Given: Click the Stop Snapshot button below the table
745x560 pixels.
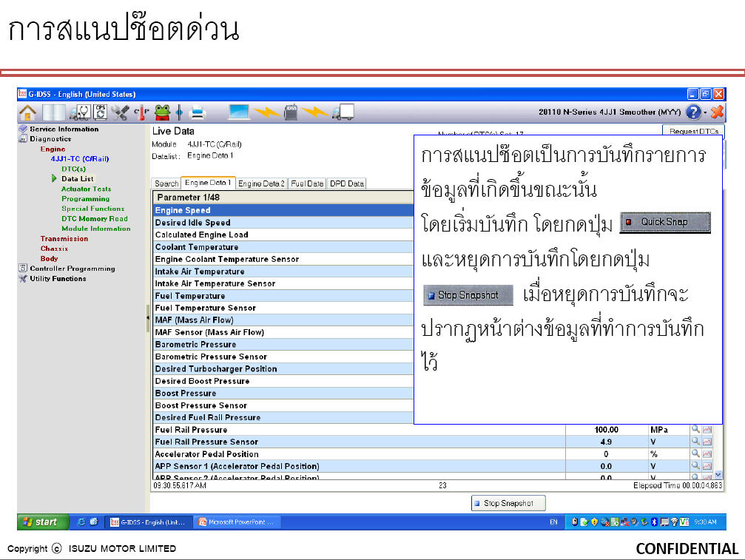Looking at the screenshot, I should [x=508, y=503].
